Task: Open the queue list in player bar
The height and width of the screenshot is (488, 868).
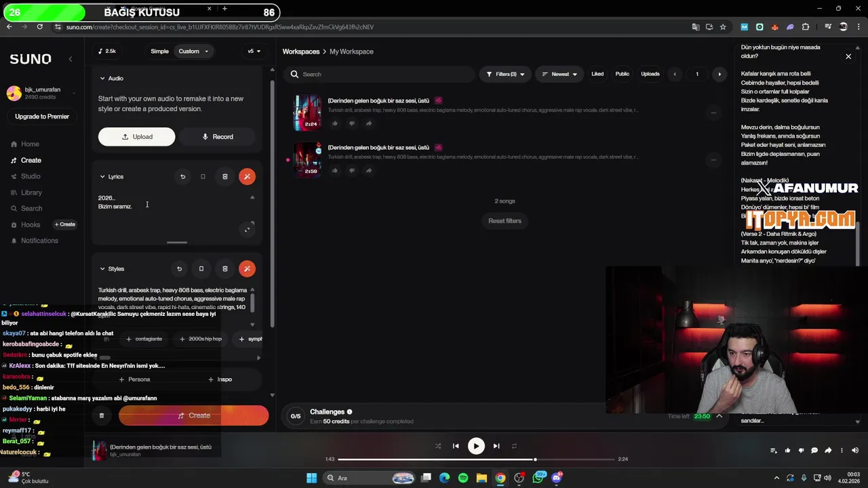Action: 774,450
